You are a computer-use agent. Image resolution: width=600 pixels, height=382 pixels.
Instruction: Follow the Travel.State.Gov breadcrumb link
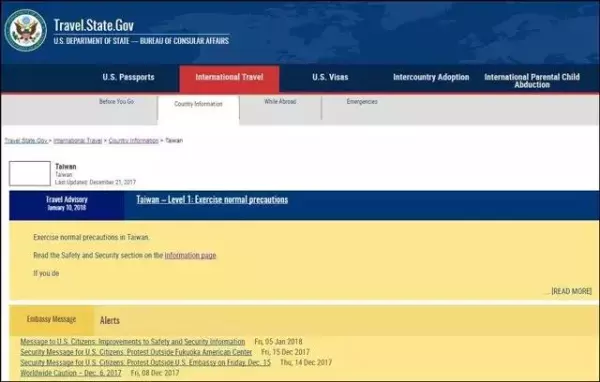tap(26, 141)
